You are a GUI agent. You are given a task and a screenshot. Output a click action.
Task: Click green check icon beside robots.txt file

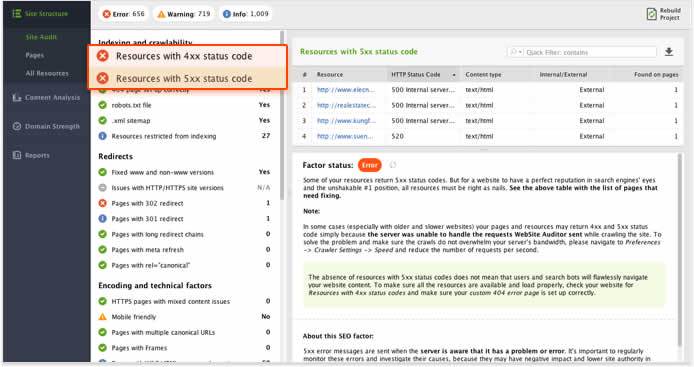click(102, 105)
